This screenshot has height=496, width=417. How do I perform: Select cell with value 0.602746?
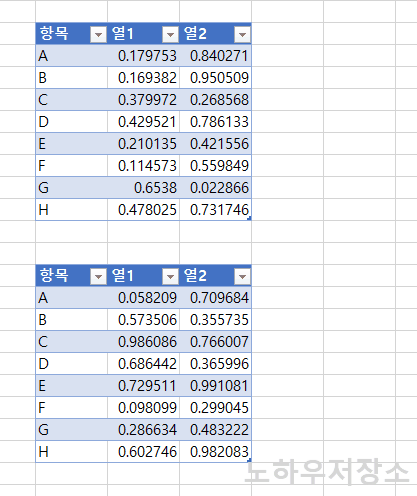click(x=144, y=452)
